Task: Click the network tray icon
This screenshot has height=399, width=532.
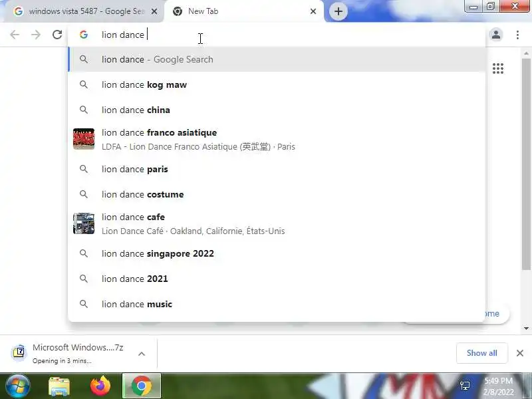Action: click(465, 386)
